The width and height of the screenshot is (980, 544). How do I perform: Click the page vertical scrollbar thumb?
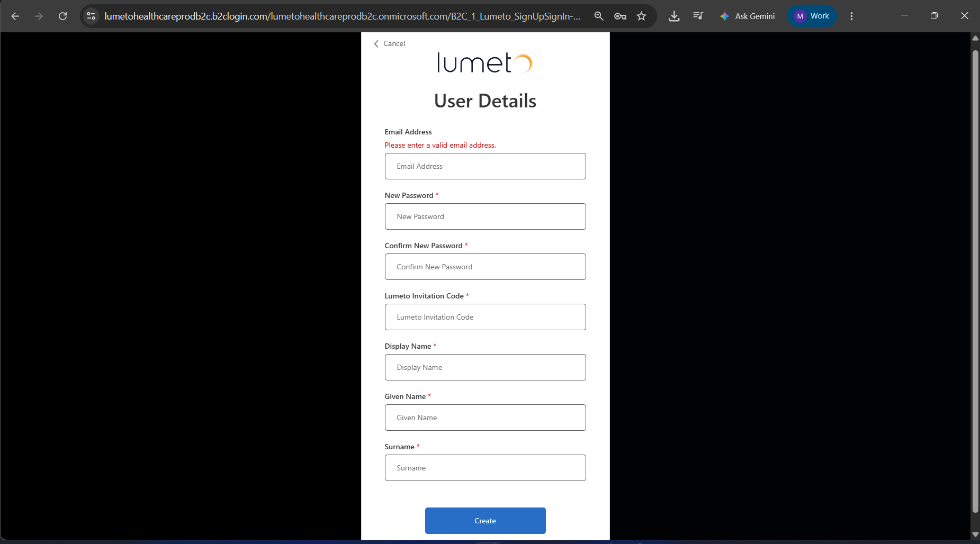[975, 280]
